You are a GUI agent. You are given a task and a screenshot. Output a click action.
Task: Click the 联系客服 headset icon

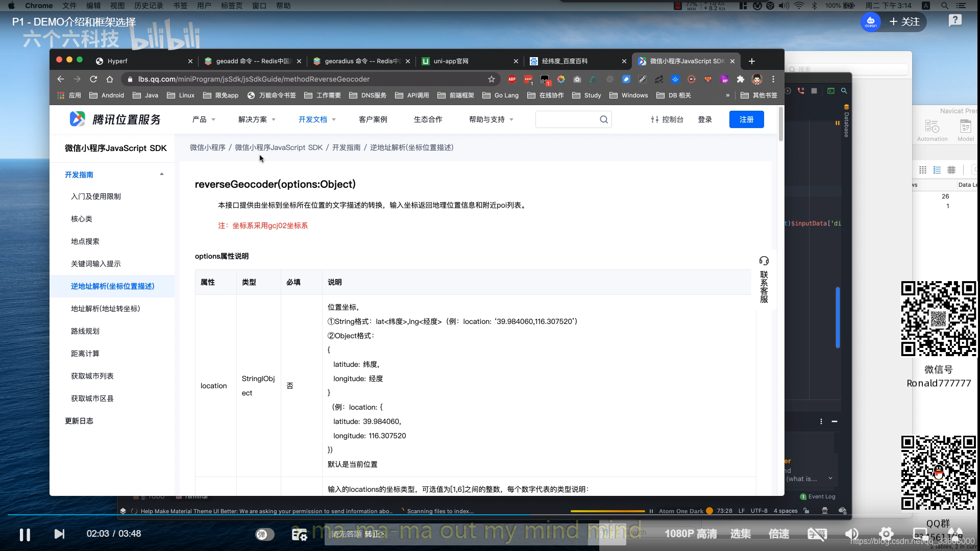pyautogui.click(x=764, y=261)
